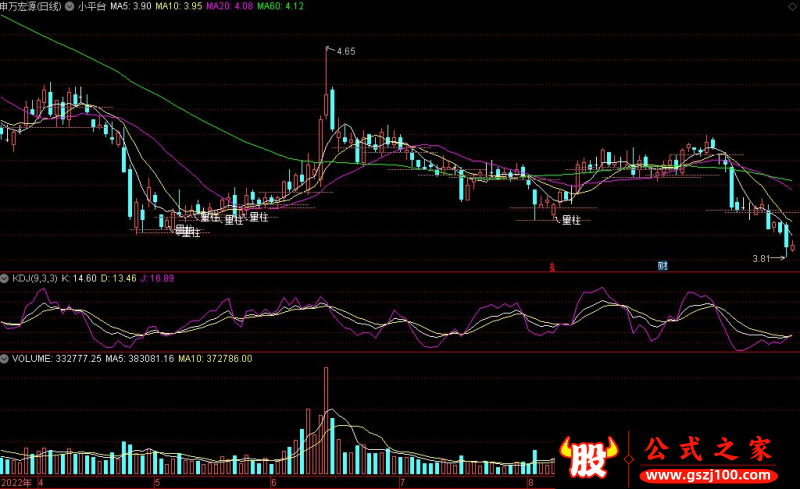Click the MA10: 3.95 legend label
This screenshot has width=800, height=489.
pyautogui.click(x=181, y=6)
